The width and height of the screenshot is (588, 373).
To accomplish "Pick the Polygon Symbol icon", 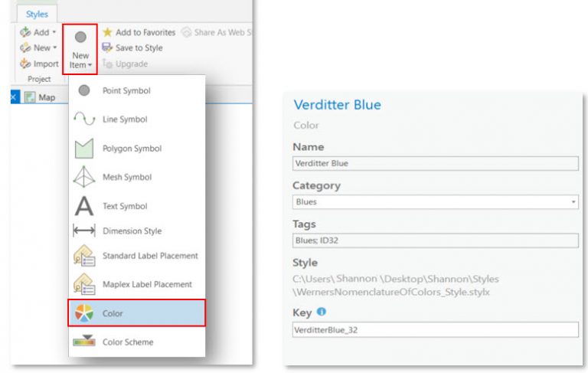I will click(84, 149).
